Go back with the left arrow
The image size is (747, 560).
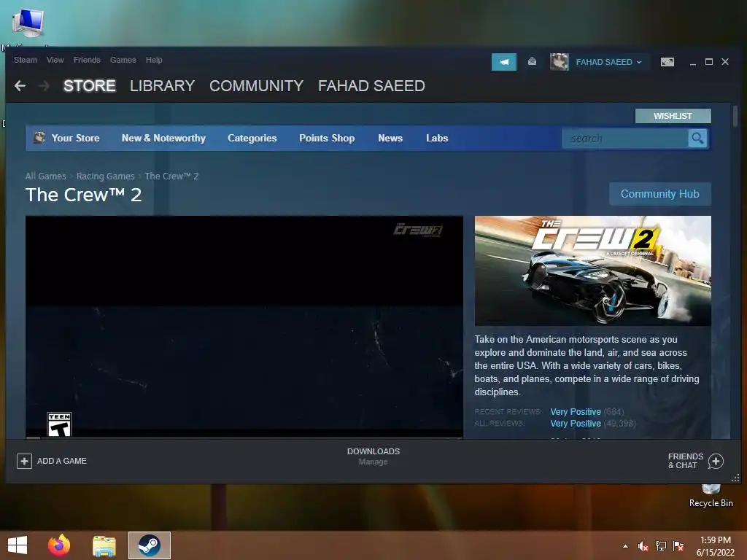(x=20, y=86)
